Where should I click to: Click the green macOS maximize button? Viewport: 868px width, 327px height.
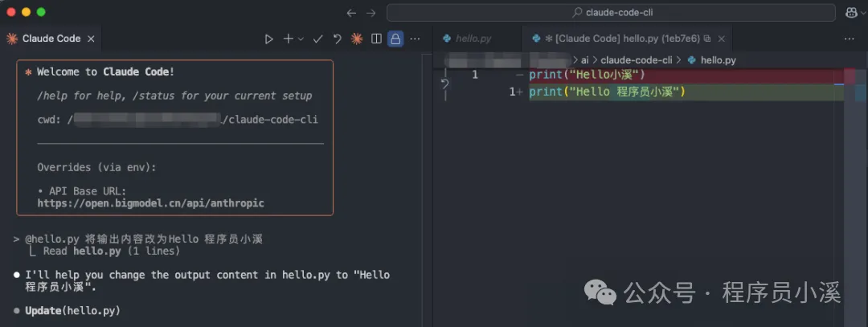41,11
